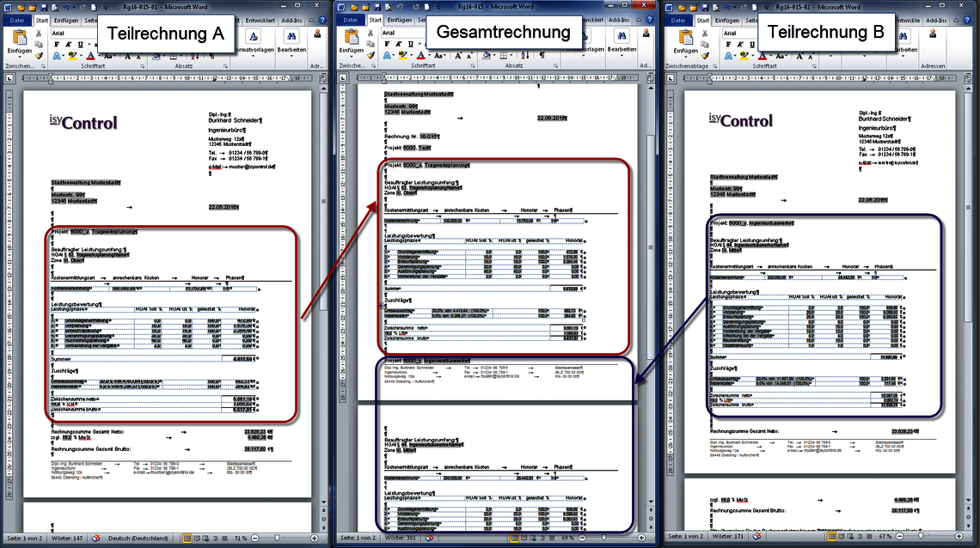Screen dimensions: 980x548
Task: Click Copy icon in middle Rg16-015 ribbon
Action: coord(370,44)
